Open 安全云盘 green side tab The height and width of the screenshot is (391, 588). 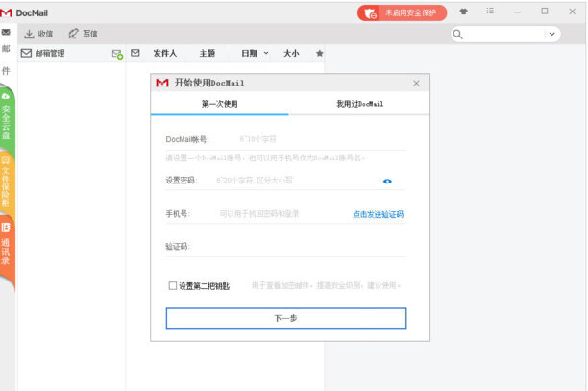tap(7, 120)
